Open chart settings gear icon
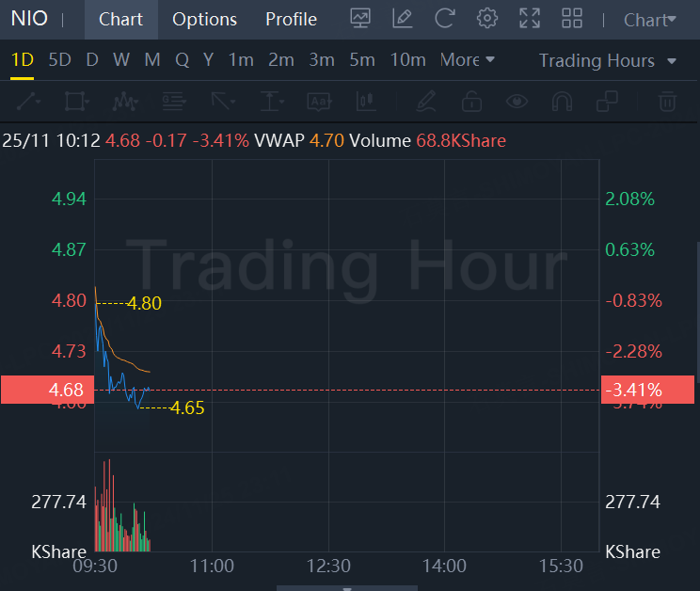The width and height of the screenshot is (700, 591). 486,18
